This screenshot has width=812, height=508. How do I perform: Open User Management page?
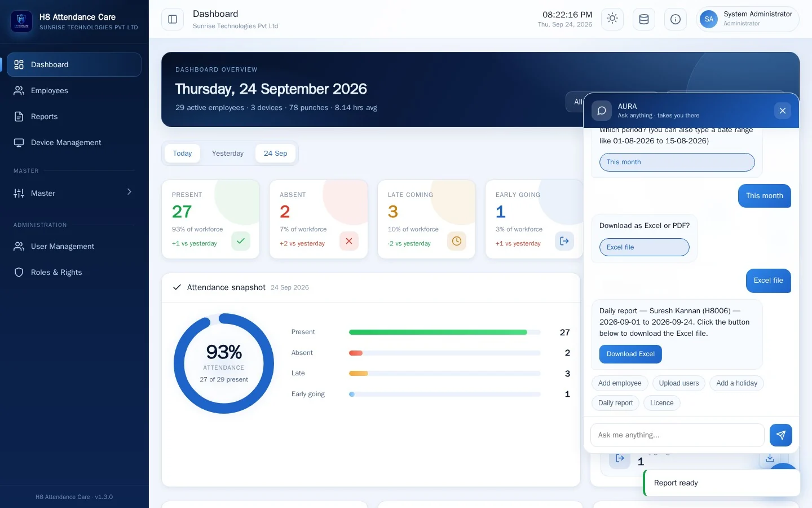point(74,246)
